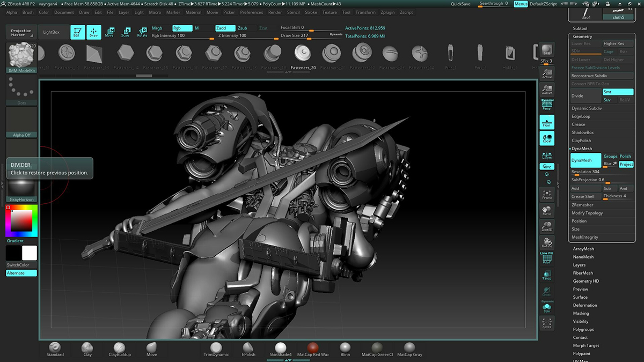This screenshot has height=362, width=644.
Task: Open the Projection Master dropdown
Action: (x=22, y=32)
